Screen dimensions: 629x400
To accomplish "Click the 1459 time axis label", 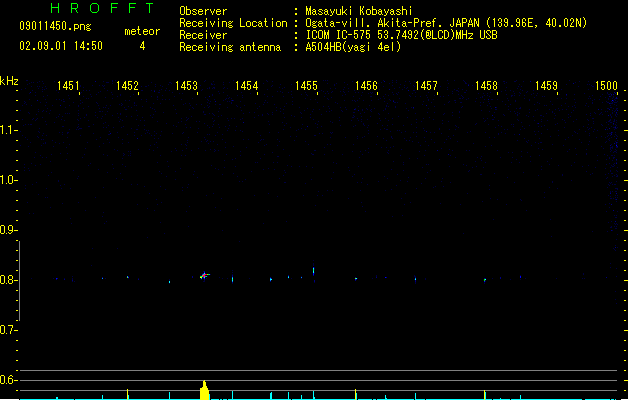I will pyautogui.click(x=546, y=86).
